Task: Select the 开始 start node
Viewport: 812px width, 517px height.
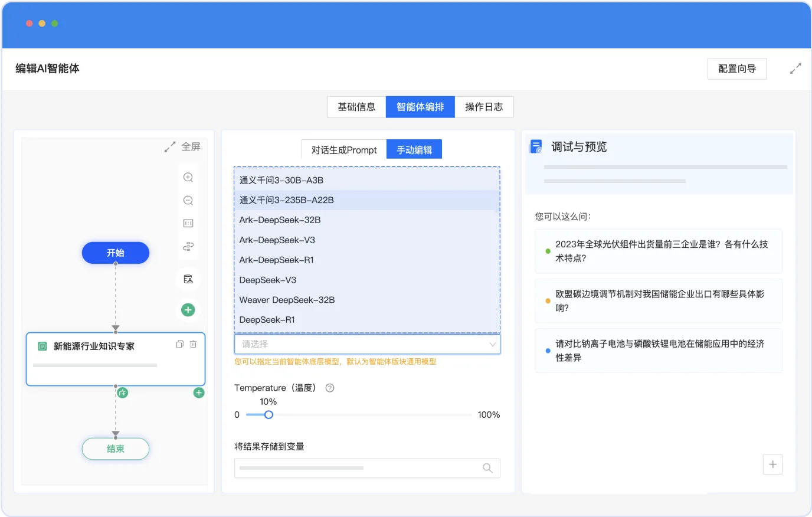Action: click(x=116, y=253)
